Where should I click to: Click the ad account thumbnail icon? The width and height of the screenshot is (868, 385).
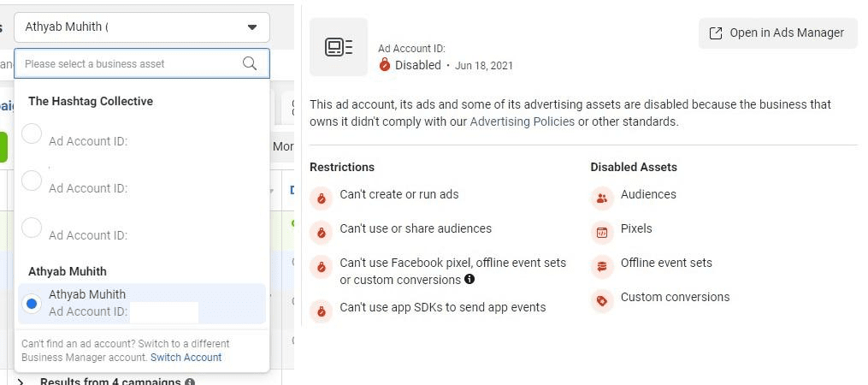point(339,47)
